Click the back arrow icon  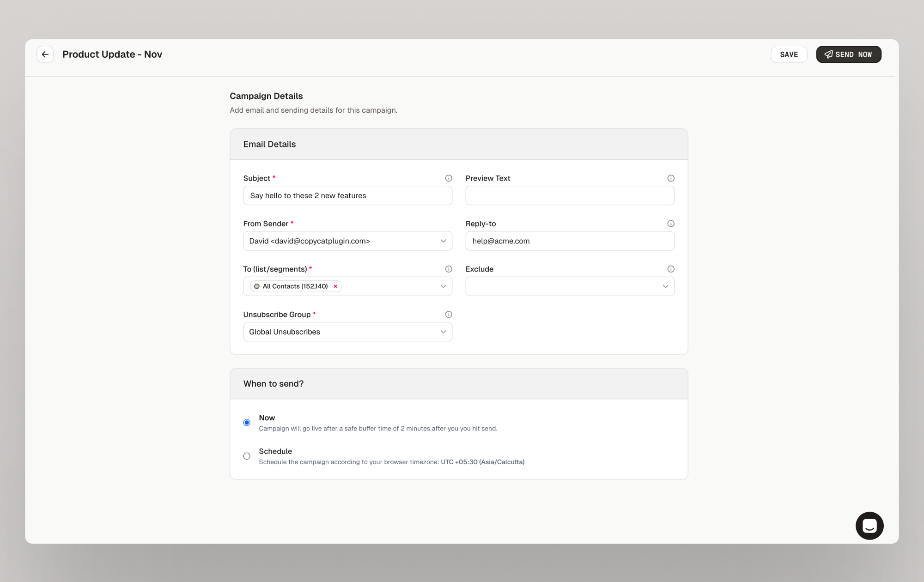point(45,55)
